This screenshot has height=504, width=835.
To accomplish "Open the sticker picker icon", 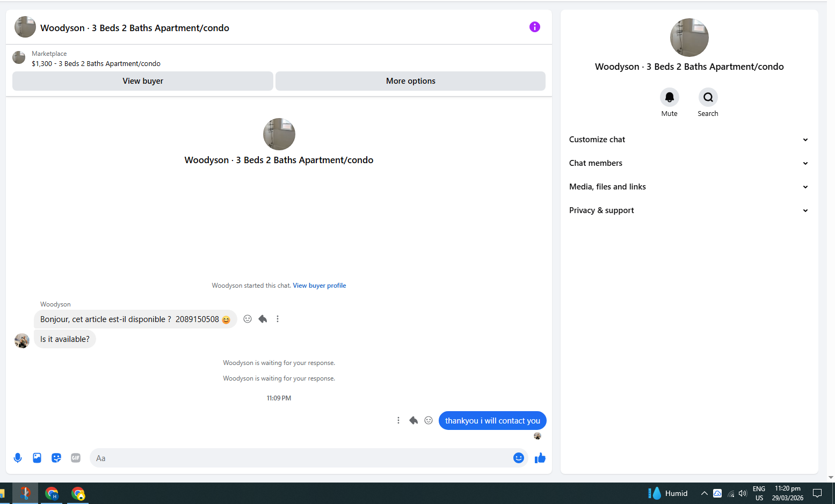I will [56, 458].
